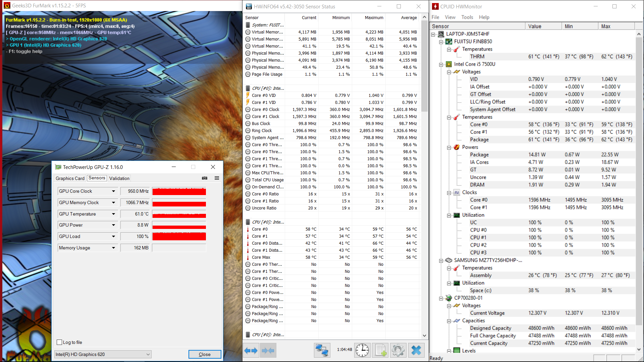This screenshot has height=362, width=644.
Task: Collapse LAPTOP-J0M5T4HF root node
Action: [x=433, y=34]
